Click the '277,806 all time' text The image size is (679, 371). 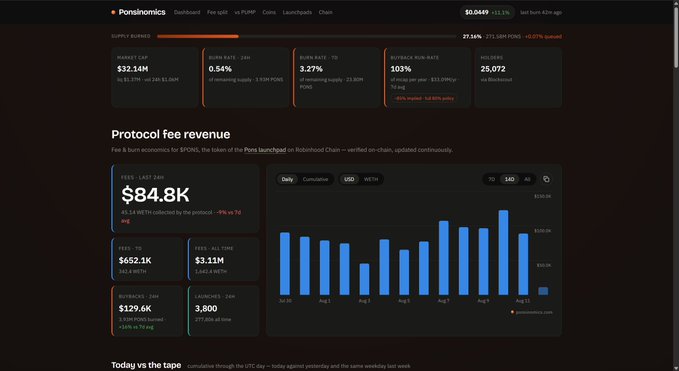tap(213, 319)
